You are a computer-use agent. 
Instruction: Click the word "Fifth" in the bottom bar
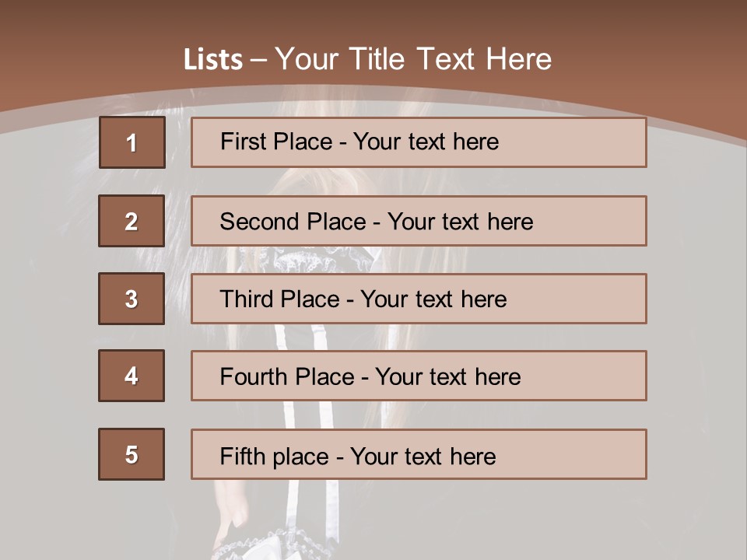click(244, 456)
